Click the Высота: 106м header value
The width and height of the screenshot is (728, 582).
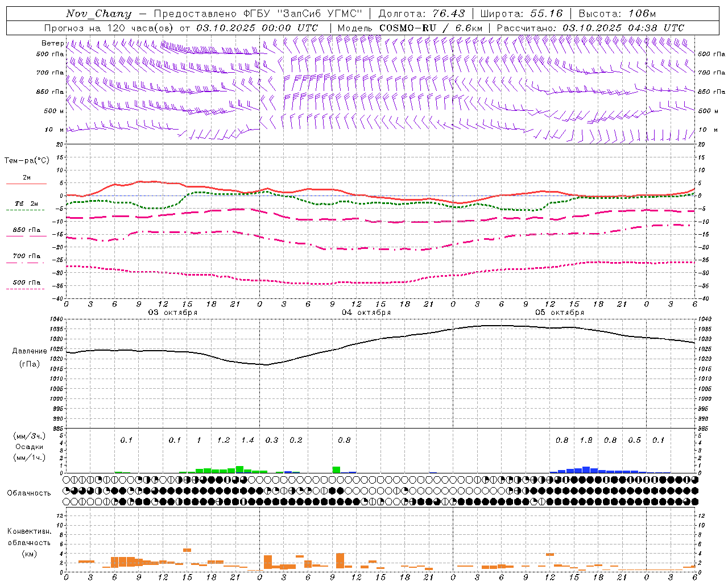point(617,14)
